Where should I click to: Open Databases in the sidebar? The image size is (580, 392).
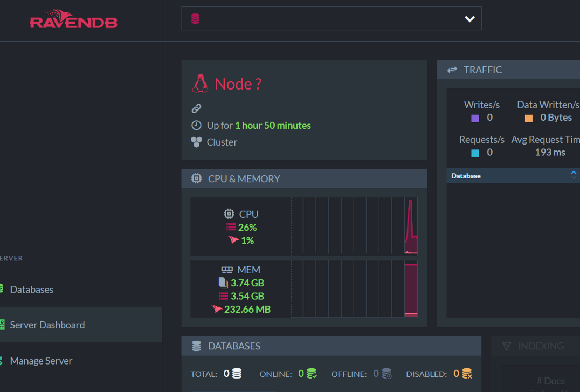(x=31, y=290)
